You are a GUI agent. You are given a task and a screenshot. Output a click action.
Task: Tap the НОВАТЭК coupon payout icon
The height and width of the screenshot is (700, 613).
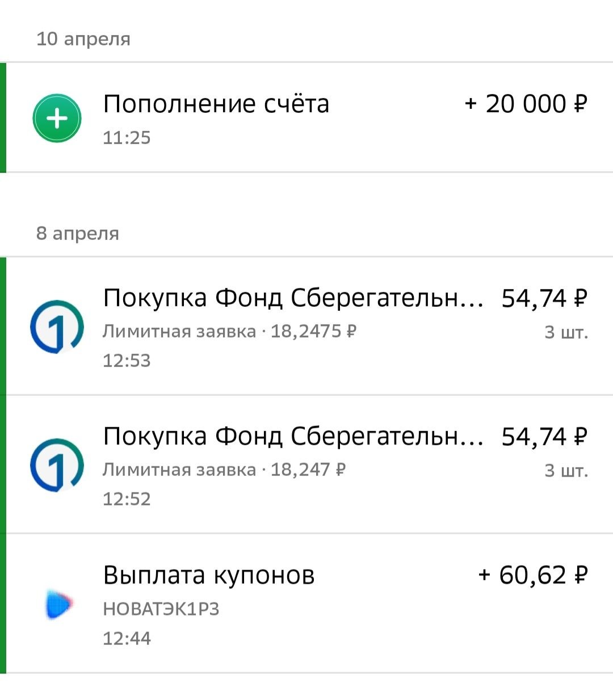[59, 604]
